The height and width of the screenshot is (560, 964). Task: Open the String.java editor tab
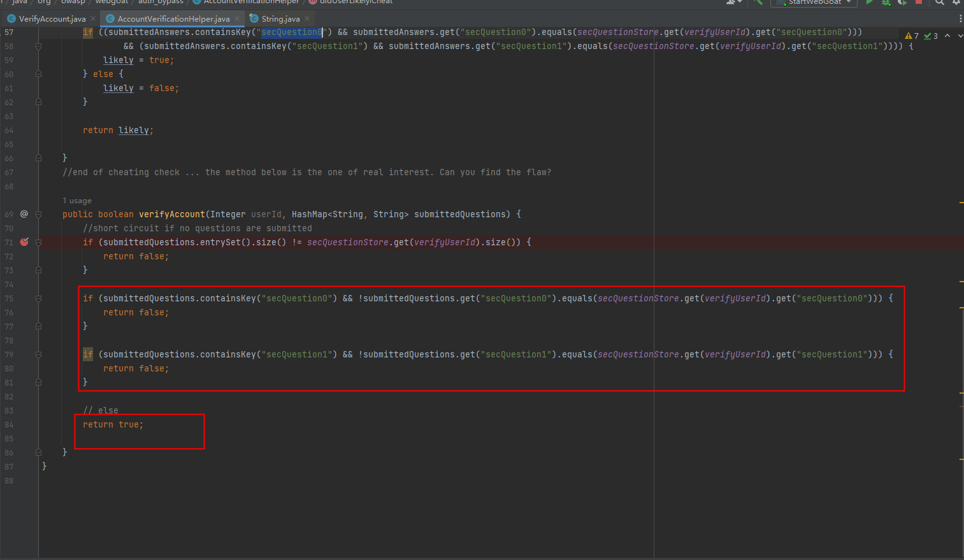coord(280,18)
